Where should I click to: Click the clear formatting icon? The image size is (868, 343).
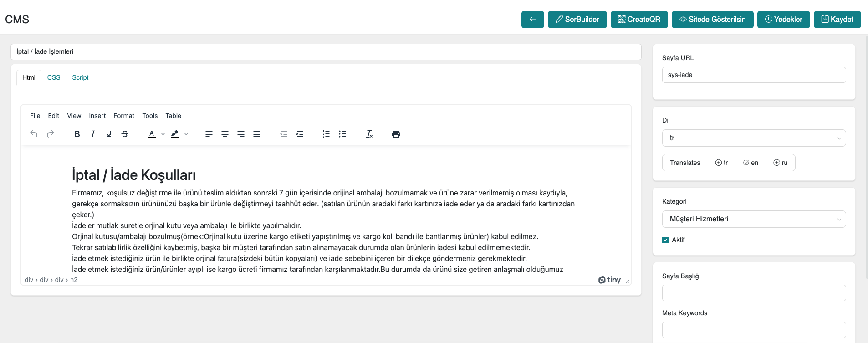point(369,134)
